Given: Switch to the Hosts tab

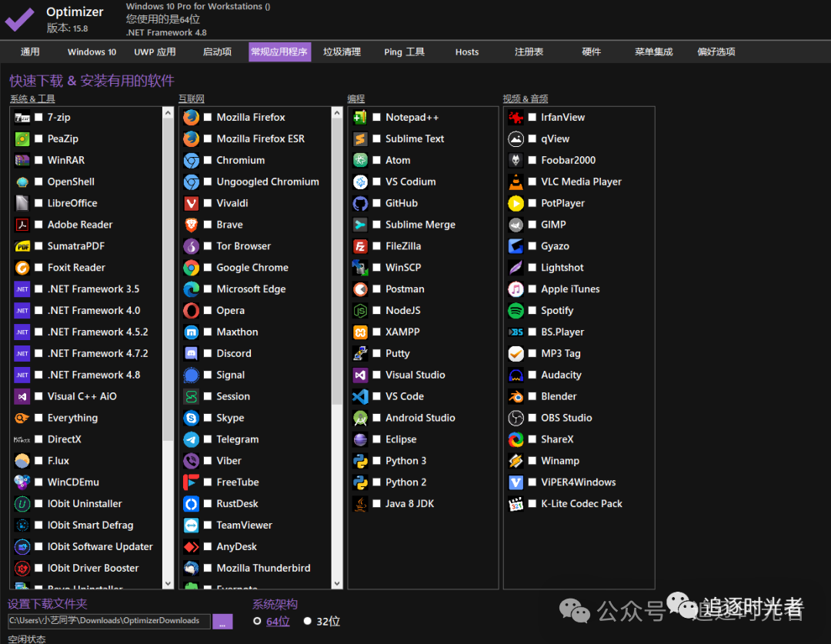Looking at the screenshot, I should coord(467,52).
